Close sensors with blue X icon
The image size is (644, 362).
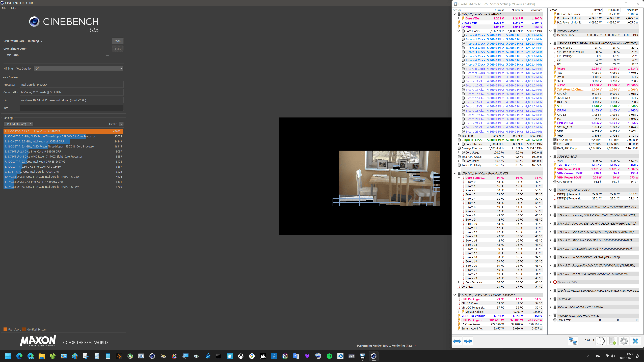pos(635,341)
